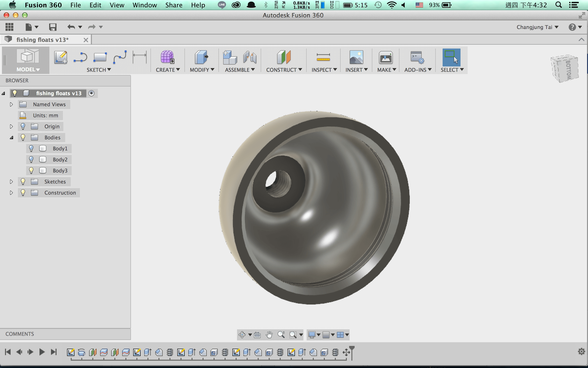The height and width of the screenshot is (368, 588).
Task: Toggle visibility of Construction folder
Action: [x=23, y=193]
